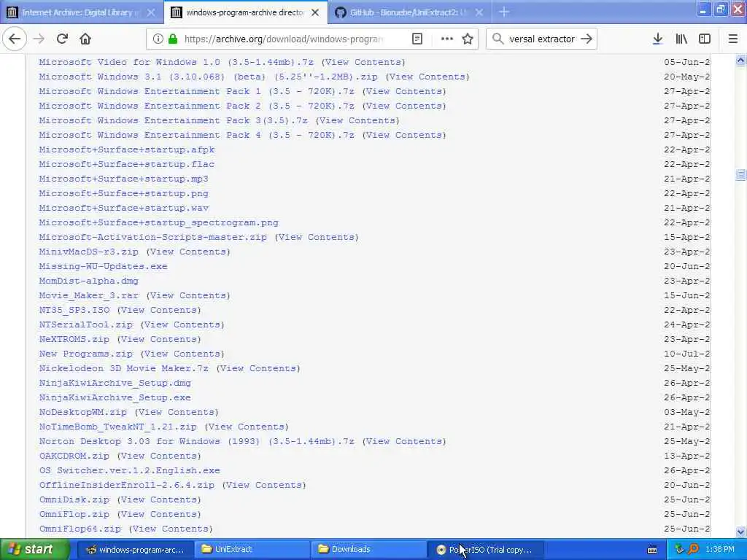Bookmark this page with the star

pos(468,39)
